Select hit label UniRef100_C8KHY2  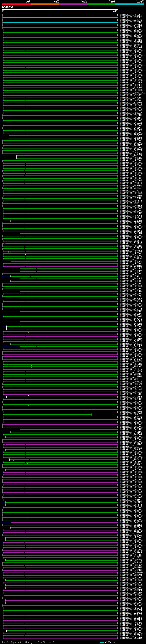[x=131, y=414]
